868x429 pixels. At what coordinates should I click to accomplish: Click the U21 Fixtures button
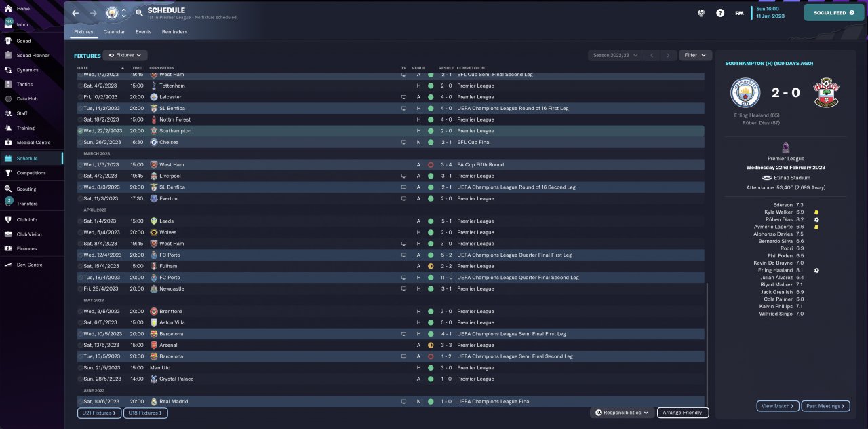[99, 413]
